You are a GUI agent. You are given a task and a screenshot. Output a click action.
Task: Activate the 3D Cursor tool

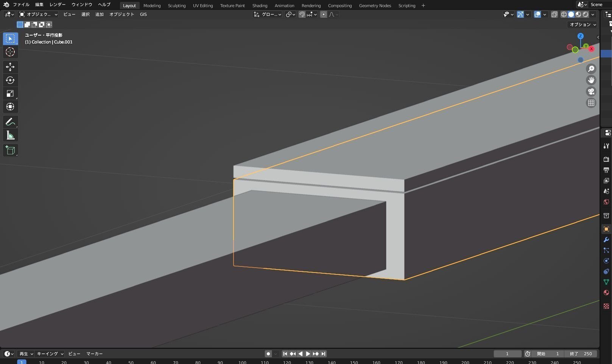pos(10,52)
